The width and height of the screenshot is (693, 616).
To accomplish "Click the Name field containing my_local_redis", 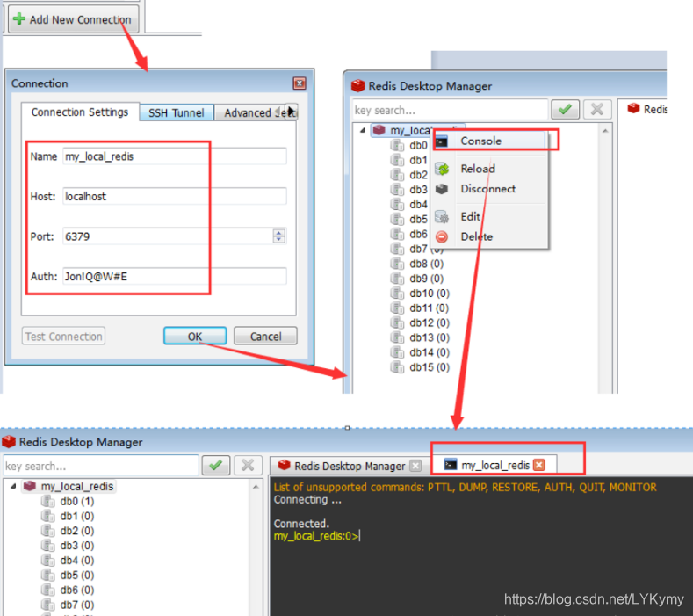I will tap(175, 156).
